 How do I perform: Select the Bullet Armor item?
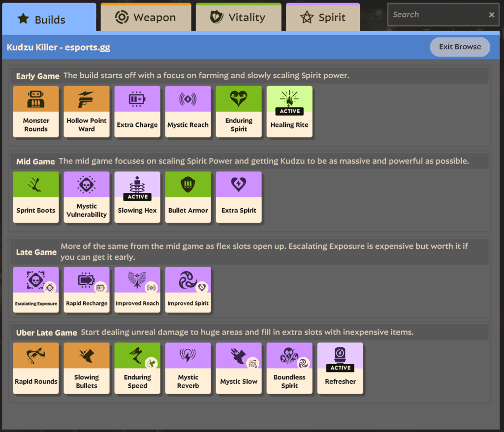point(188,197)
